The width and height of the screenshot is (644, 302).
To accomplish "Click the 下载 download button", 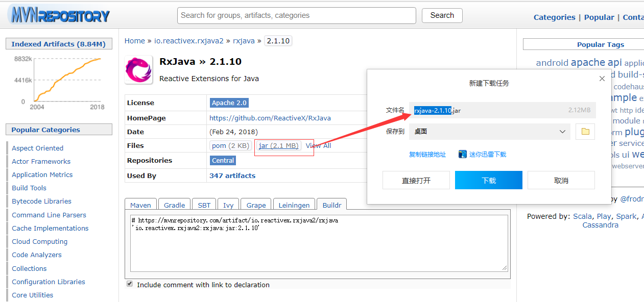I will [x=489, y=180].
